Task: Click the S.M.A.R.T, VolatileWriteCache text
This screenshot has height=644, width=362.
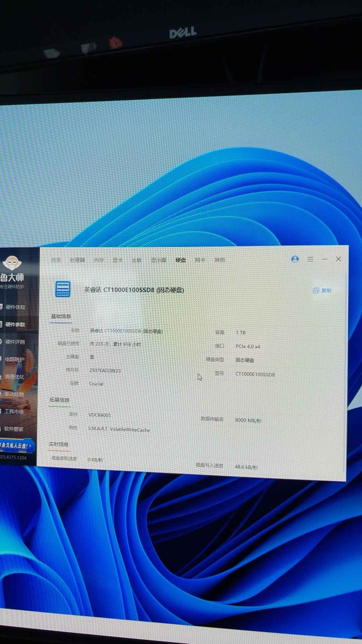Action: (119, 429)
